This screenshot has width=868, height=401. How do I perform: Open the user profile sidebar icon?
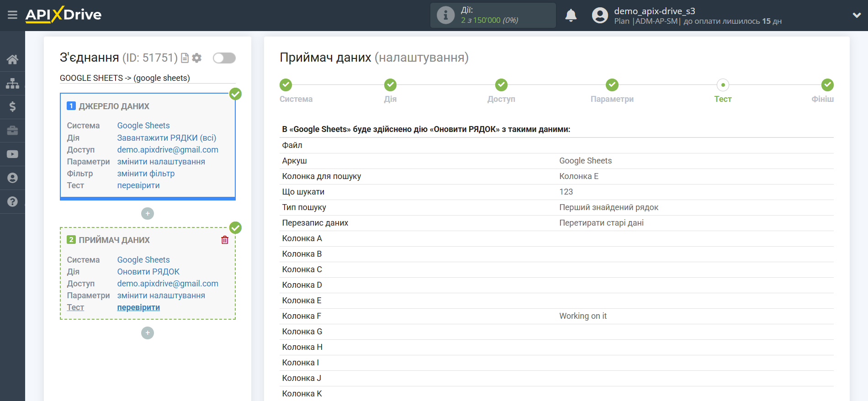(12, 178)
